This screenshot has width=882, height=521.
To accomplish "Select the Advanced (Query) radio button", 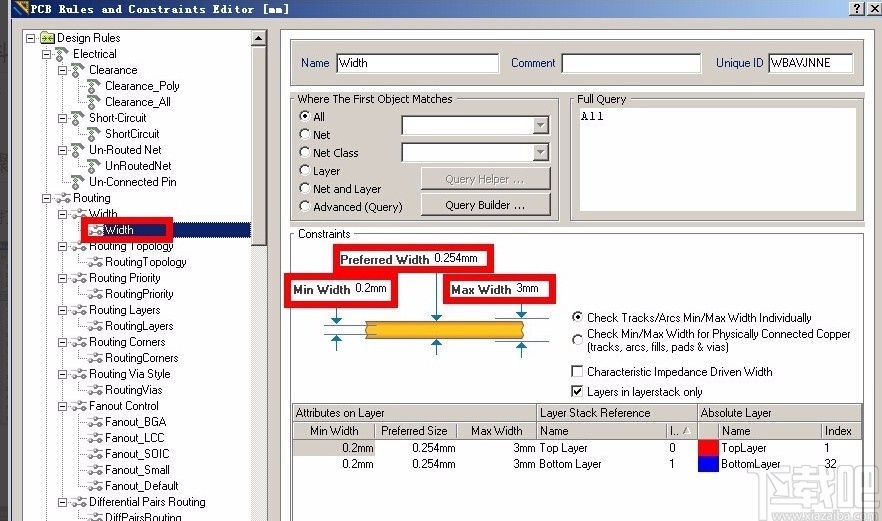I will [305, 206].
